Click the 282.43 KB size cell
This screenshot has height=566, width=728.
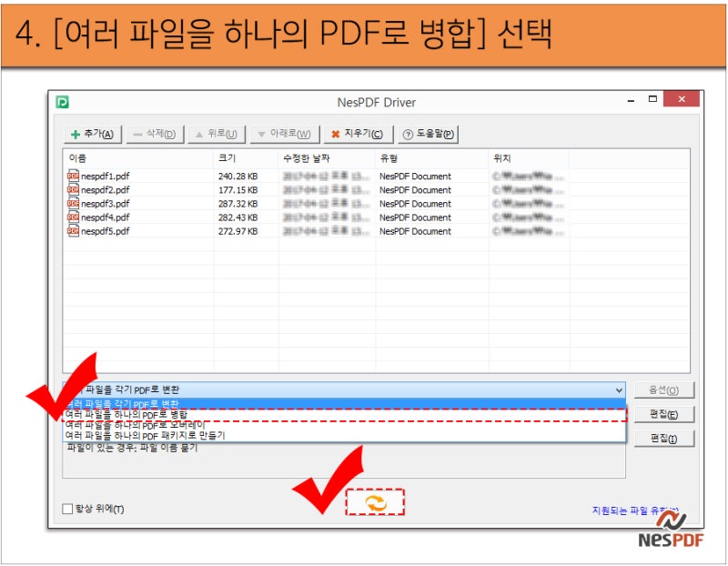pos(238,217)
